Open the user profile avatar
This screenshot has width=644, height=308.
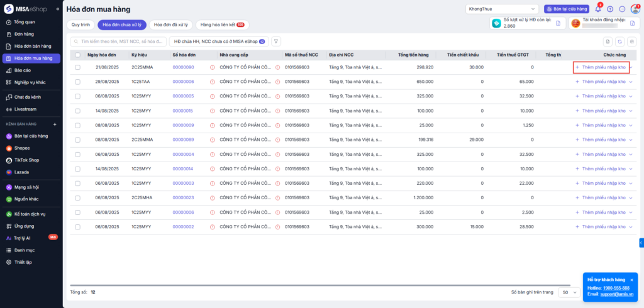[635, 9]
